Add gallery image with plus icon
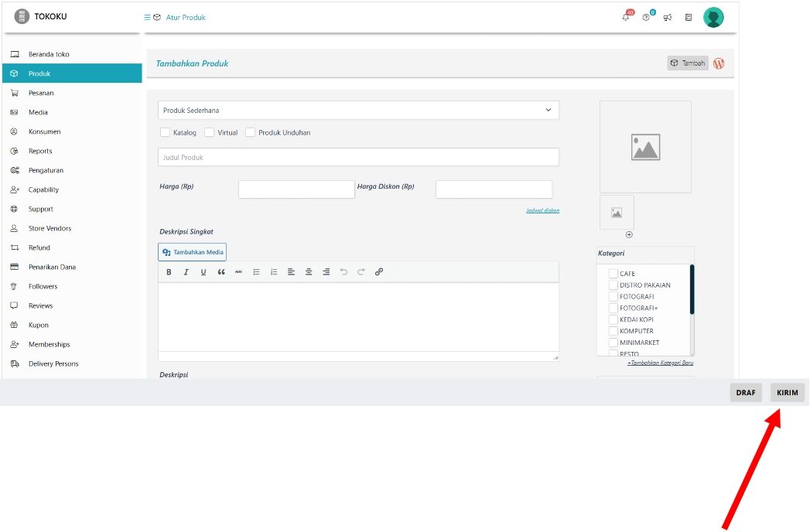 [629, 234]
